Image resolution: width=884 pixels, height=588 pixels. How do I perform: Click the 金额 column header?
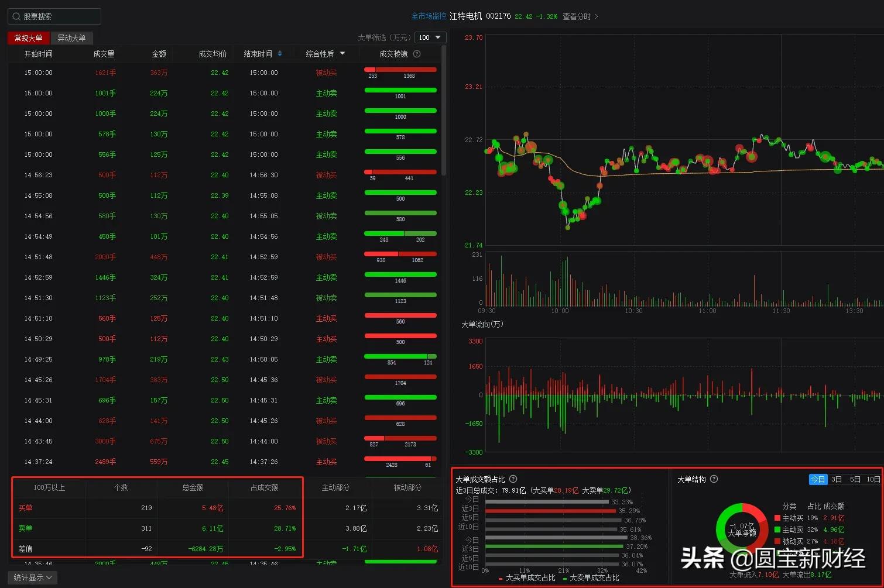[159, 54]
